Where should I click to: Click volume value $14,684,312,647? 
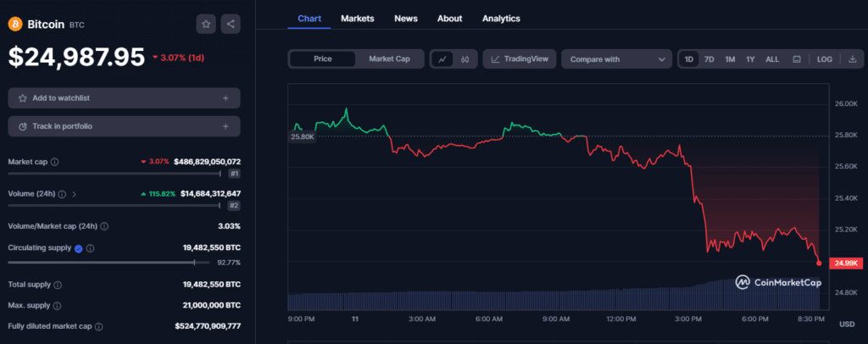210,194
